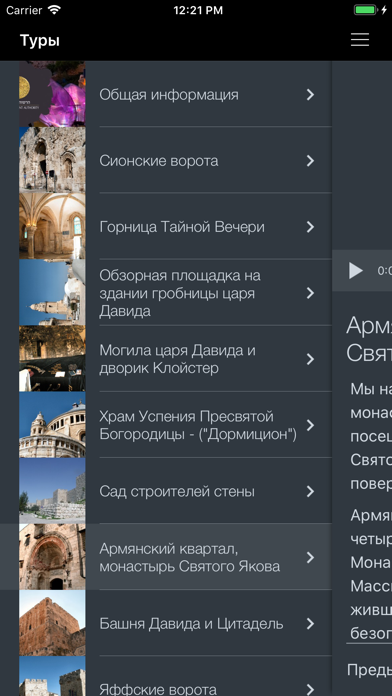Tap the Общая информация thumbnail image
This screenshot has width=392, height=696.
[52, 94]
